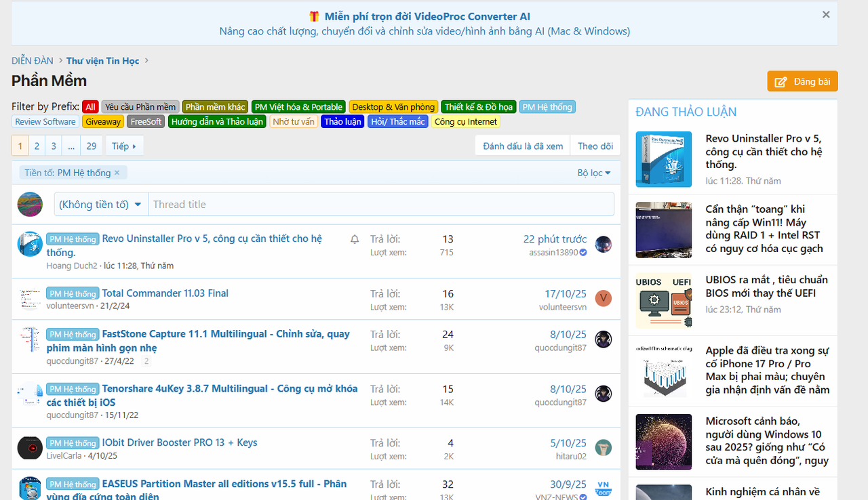Select Review Software prefix
This screenshot has height=500, width=868.
[45, 122]
